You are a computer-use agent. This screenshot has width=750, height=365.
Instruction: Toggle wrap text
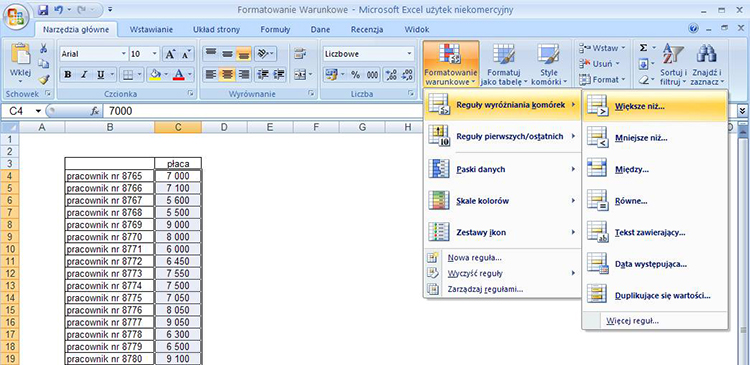click(300, 54)
